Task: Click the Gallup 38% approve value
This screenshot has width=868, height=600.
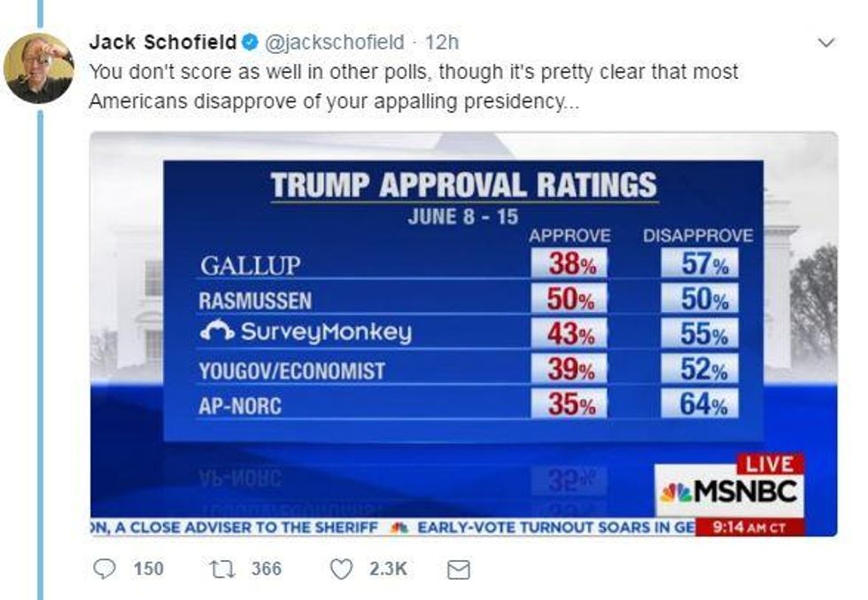Action: (x=570, y=264)
